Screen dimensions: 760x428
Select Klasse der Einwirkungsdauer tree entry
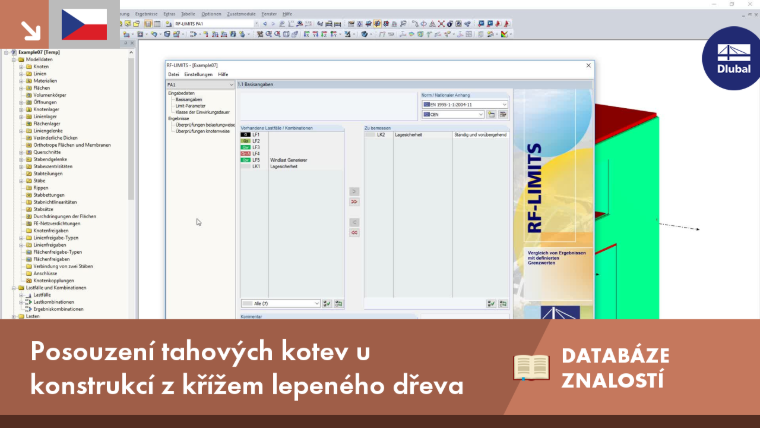coord(203,112)
